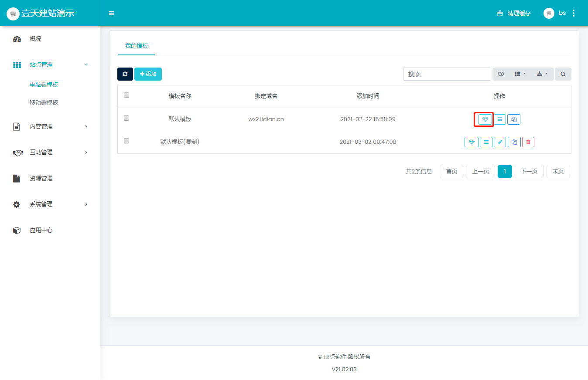Click the refresh table button
The width and height of the screenshot is (588, 380).
click(125, 74)
